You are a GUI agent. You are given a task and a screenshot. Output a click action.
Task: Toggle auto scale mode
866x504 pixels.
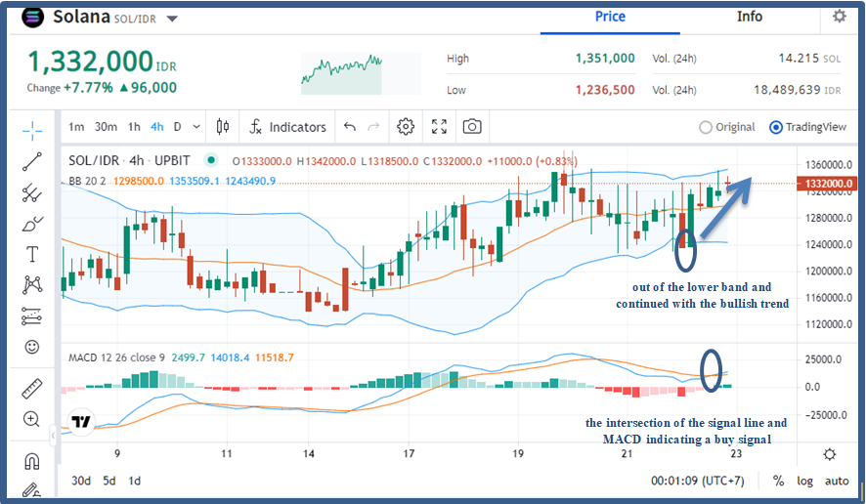tap(837, 481)
